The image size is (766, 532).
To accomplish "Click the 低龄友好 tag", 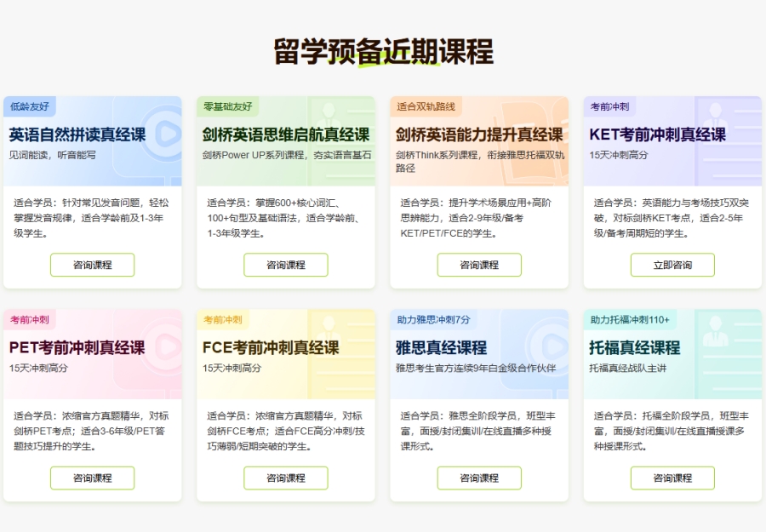I will [30, 107].
